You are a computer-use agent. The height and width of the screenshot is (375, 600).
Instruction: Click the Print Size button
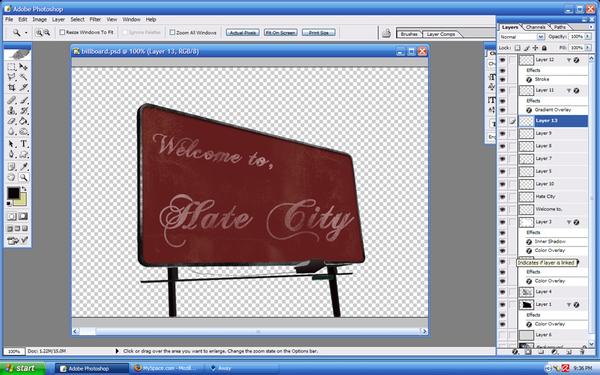(x=319, y=33)
